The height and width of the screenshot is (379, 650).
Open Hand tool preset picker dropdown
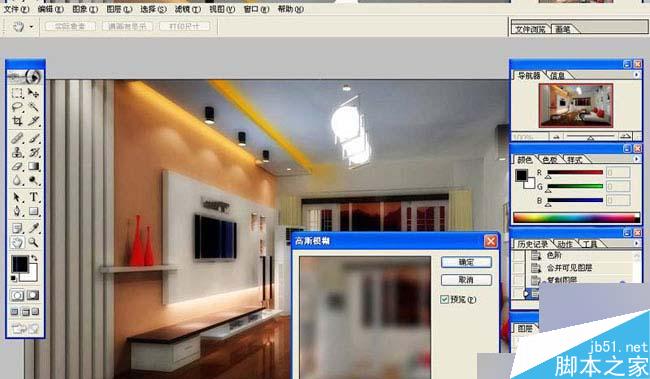32,27
